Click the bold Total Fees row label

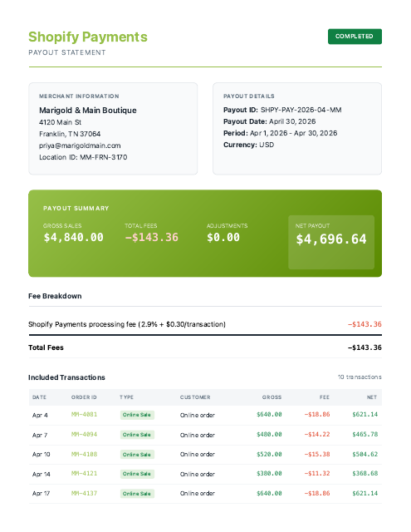click(x=46, y=347)
